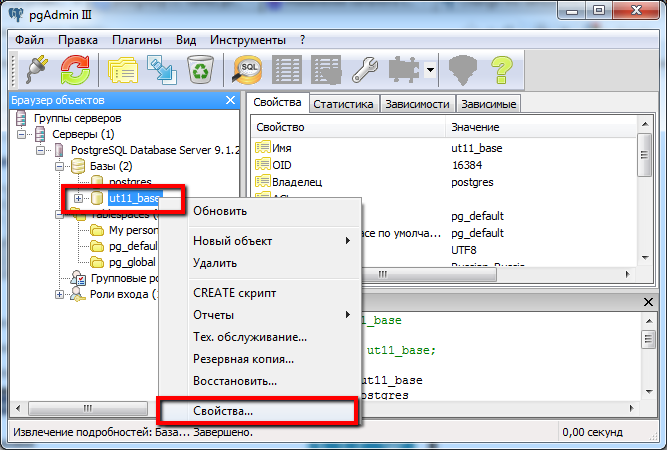Switch to the Зависимые tab
The image size is (667, 450).
[488, 104]
